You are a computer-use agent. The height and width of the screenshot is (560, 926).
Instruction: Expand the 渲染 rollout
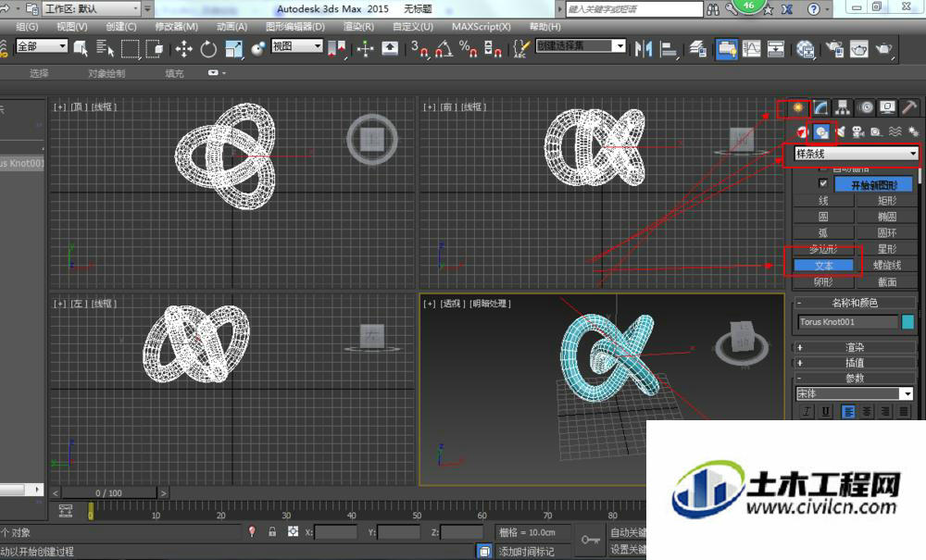coord(854,347)
